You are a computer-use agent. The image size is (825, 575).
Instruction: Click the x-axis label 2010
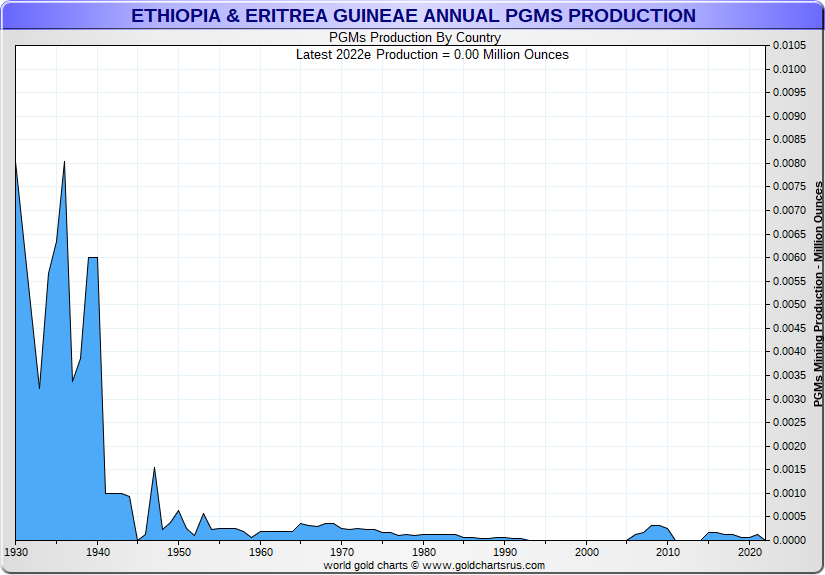pyautogui.click(x=668, y=552)
